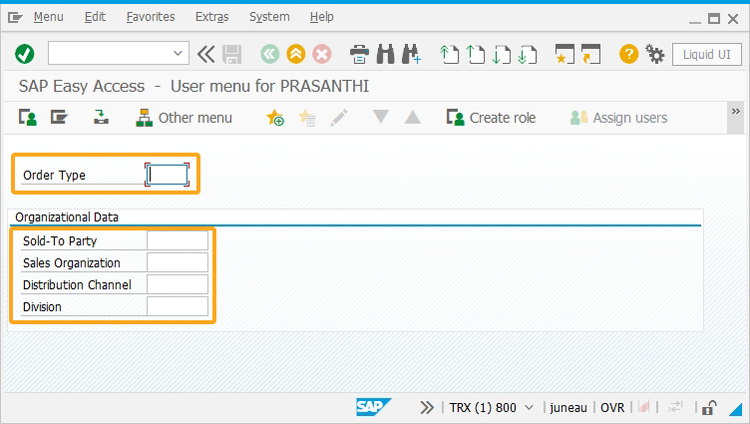
Task: Go to Last Page icon
Action: tap(527, 54)
